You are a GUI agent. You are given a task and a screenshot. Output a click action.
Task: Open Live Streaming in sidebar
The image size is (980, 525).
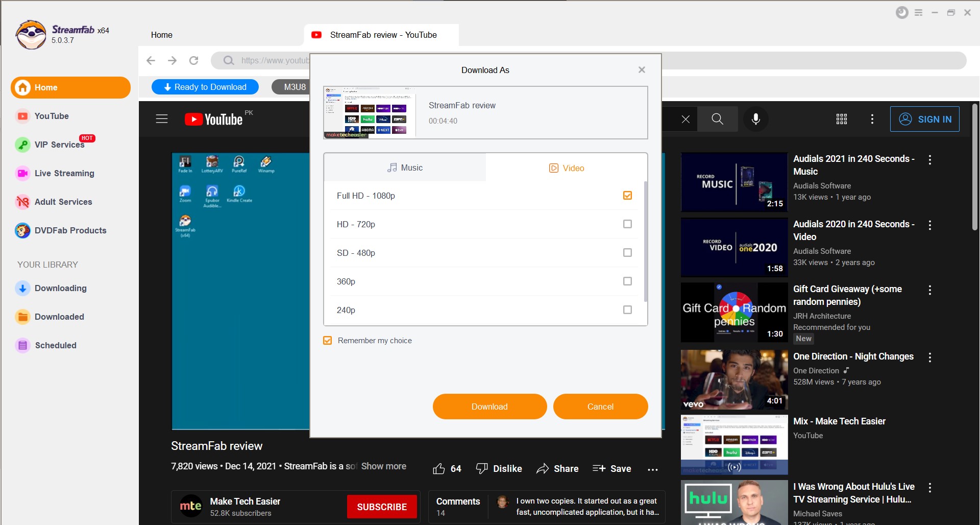point(55,173)
